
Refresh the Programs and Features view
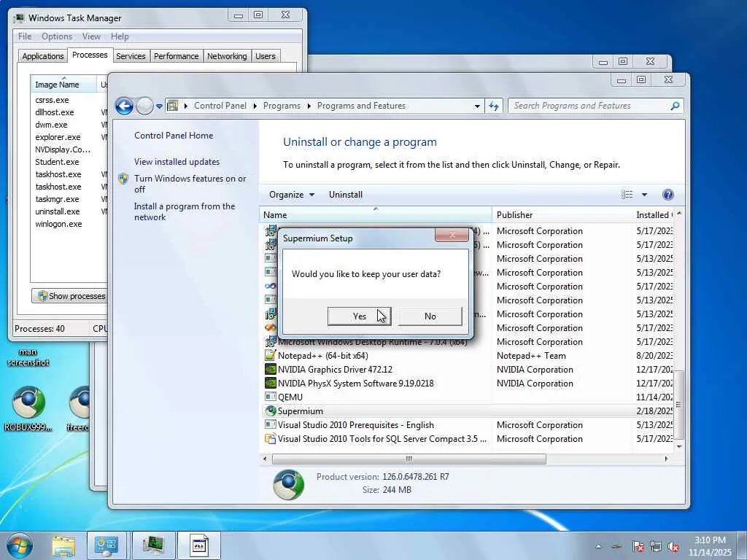tap(494, 106)
